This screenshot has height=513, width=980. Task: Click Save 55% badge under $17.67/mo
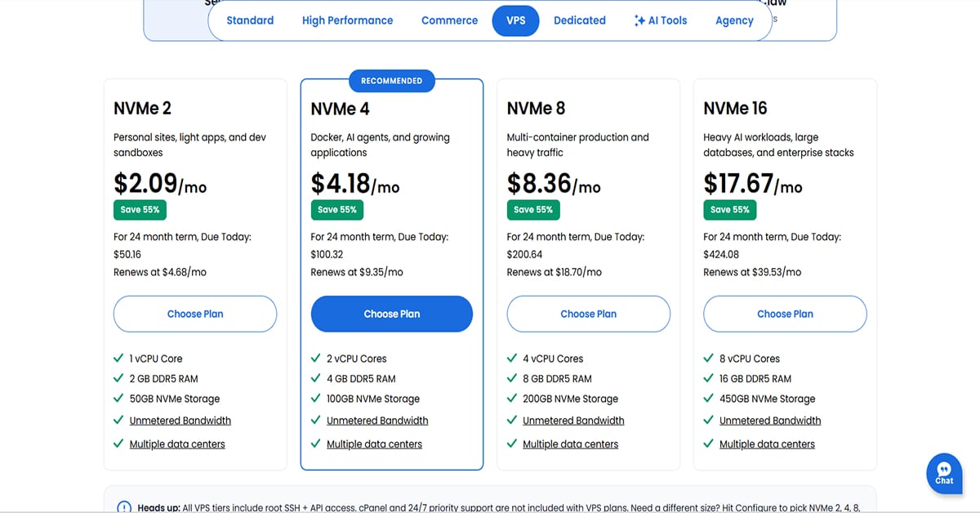730,210
